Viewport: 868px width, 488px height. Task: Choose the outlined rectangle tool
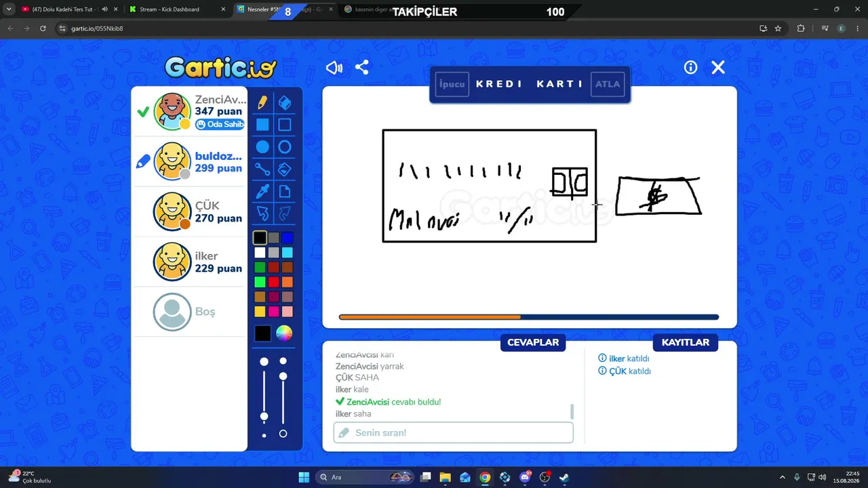click(285, 125)
